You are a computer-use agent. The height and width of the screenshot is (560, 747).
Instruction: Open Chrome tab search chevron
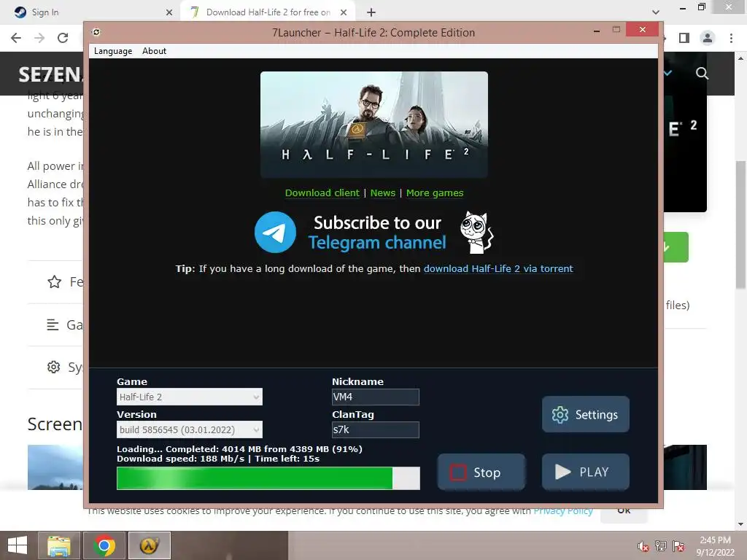point(656,12)
